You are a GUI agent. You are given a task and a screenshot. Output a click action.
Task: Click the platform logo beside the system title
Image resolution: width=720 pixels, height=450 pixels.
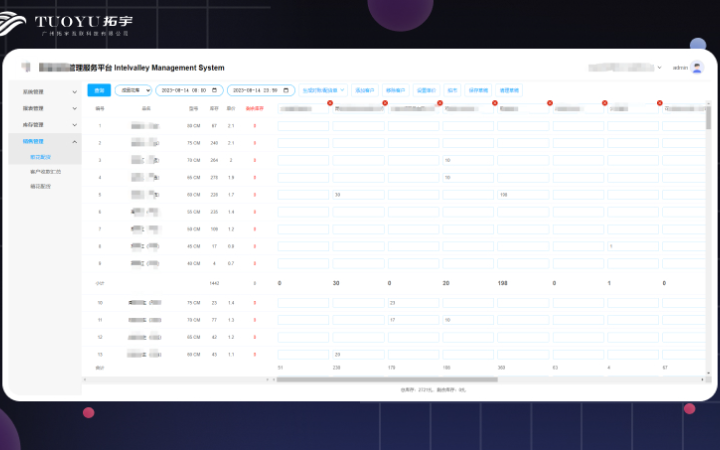[x=26, y=68]
